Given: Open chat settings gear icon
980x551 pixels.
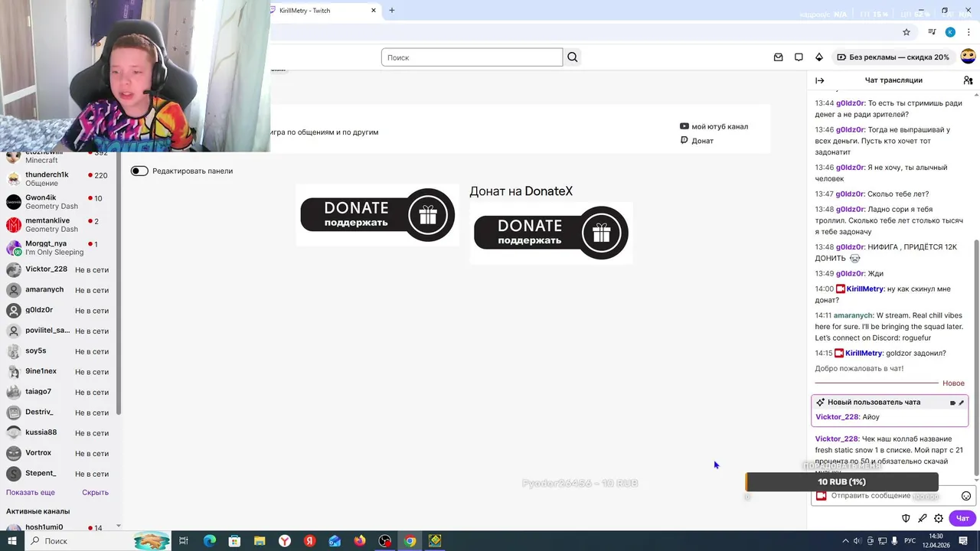Looking at the screenshot, I should (939, 518).
